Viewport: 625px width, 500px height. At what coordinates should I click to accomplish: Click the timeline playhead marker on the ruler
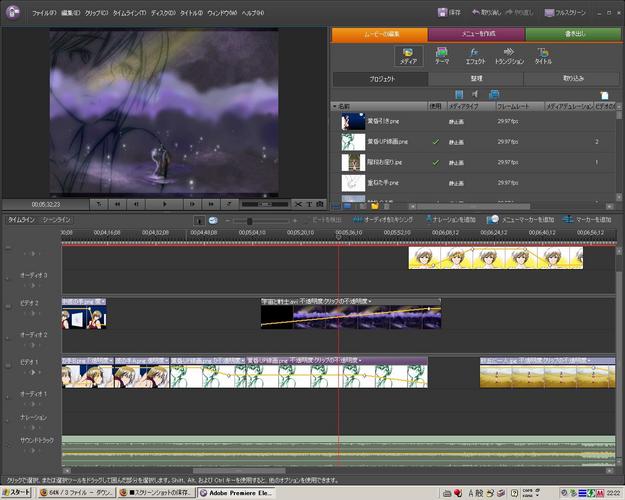[x=338, y=237]
